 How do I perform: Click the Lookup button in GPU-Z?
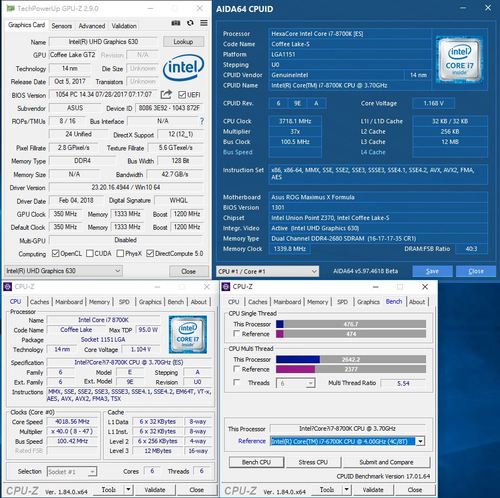point(183,42)
